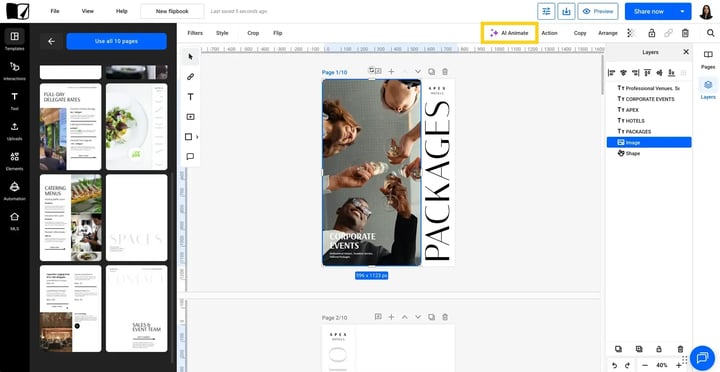Image resolution: width=720 pixels, height=372 pixels.
Task: Add a page after Page 2
Action: (391, 317)
